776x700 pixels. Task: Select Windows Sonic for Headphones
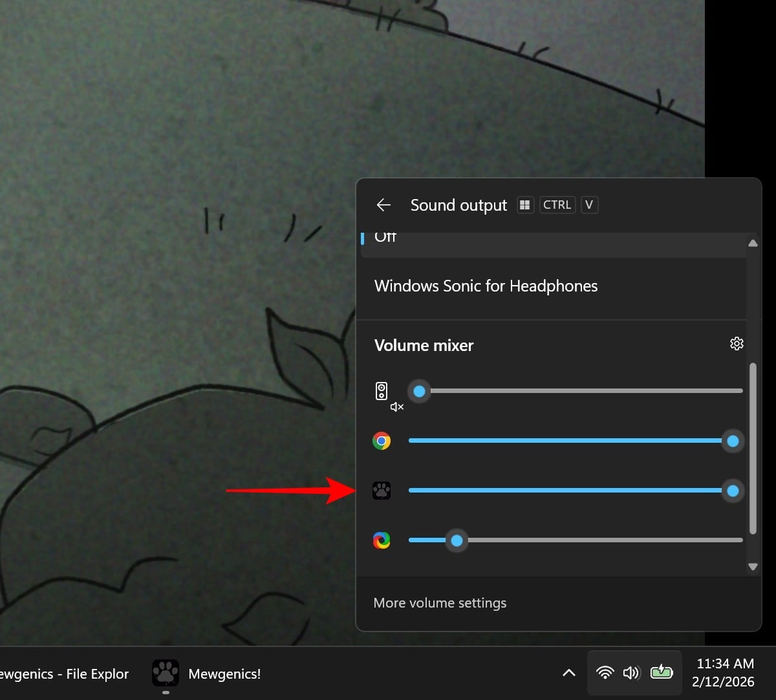486,286
